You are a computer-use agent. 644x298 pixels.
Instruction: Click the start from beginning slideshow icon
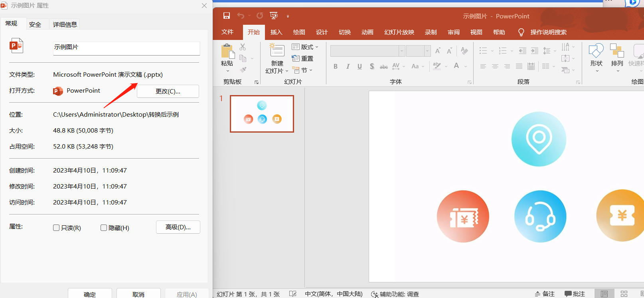(x=274, y=16)
